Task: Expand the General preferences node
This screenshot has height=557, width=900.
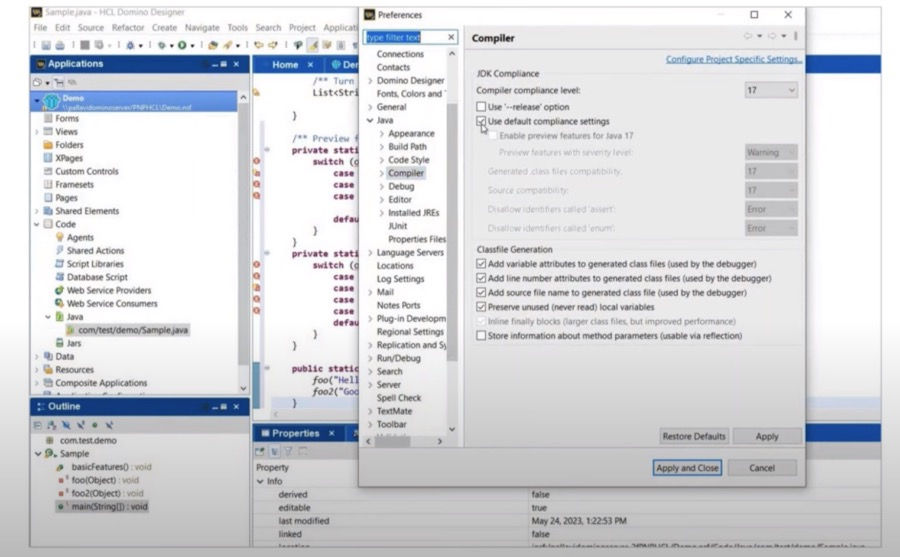Action: [370, 107]
